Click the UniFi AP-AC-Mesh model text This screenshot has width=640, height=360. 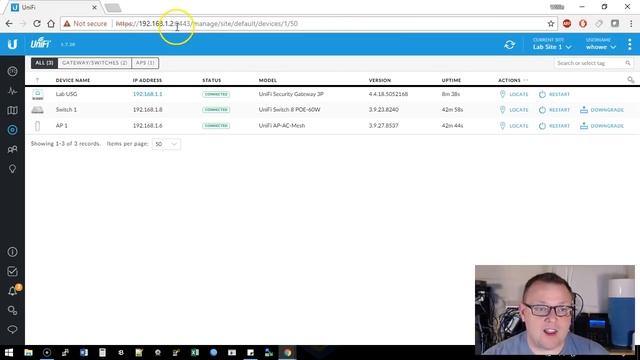[x=282, y=125]
